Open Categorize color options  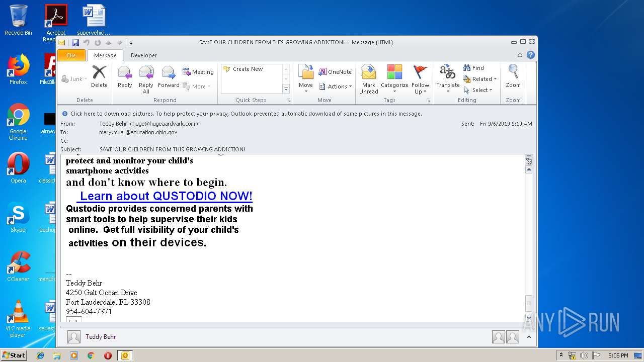click(394, 79)
